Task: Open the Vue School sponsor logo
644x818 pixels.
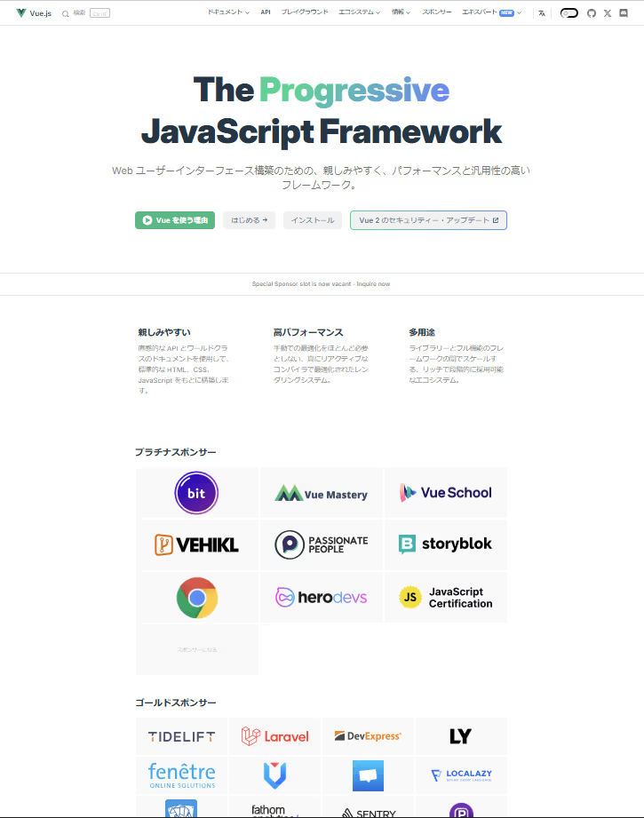Action: [x=446, y=492]
